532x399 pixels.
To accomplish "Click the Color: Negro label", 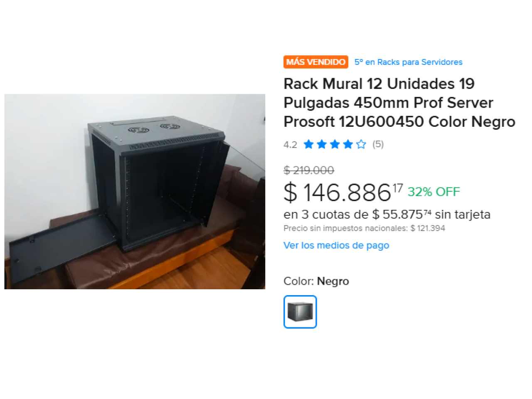I will (x=316, y=281).
